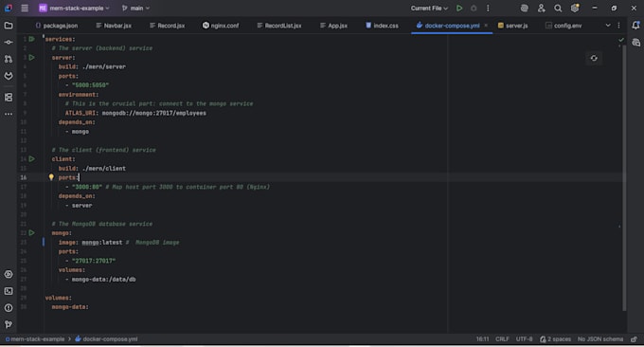This screenshot has height=347, width=644.
Task: Open the Terminal tool window
Action: [9, 291]
